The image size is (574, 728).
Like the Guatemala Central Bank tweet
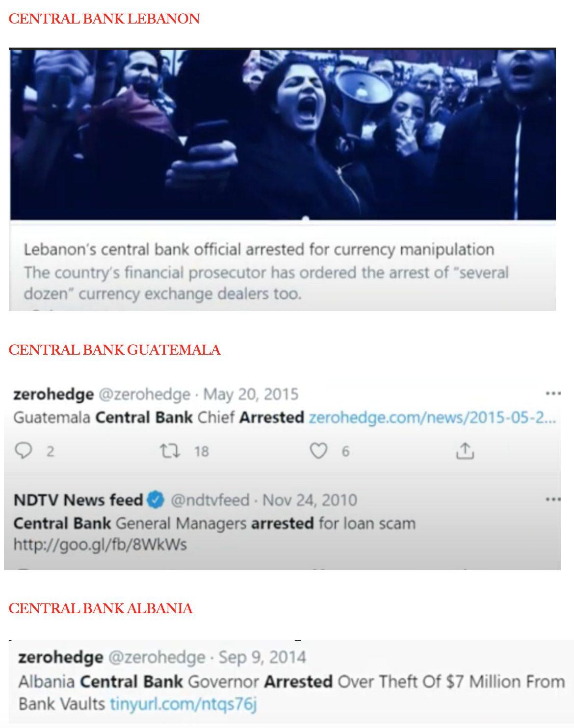coord(318,450)
